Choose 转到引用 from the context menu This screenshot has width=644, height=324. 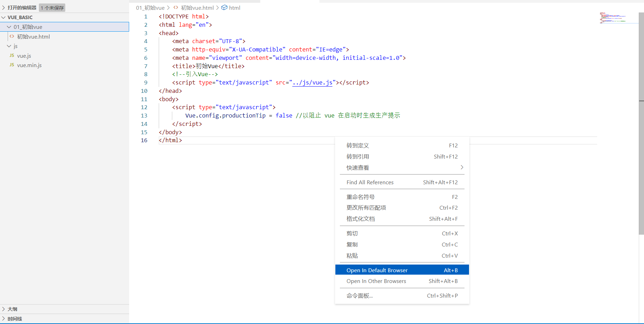coord(402,156)
